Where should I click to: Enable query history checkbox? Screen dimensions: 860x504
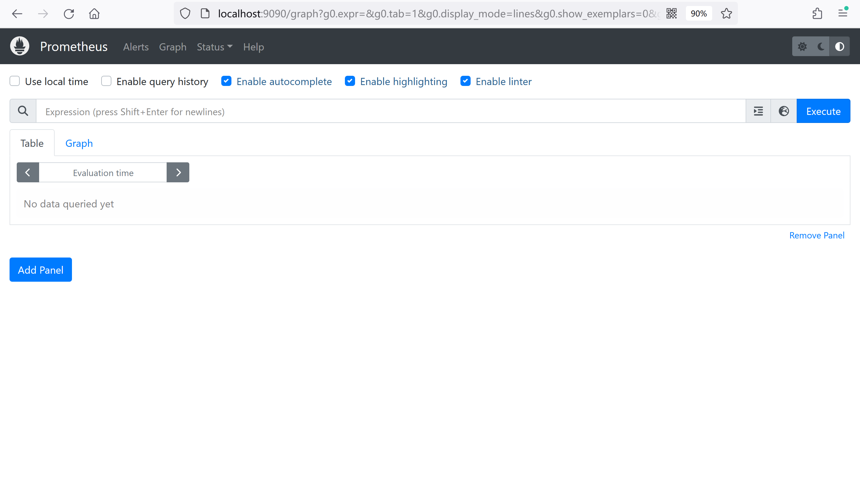[x=106, y=81]
